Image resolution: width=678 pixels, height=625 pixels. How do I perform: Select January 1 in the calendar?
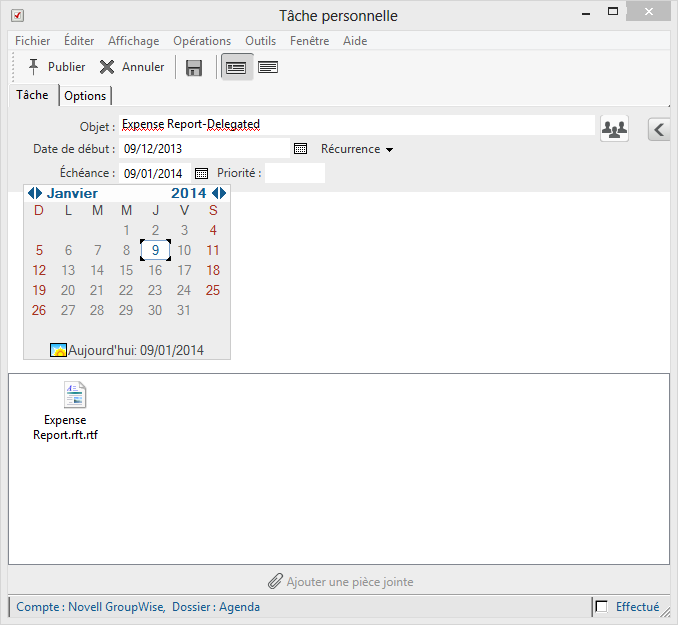tap(126, 230)
